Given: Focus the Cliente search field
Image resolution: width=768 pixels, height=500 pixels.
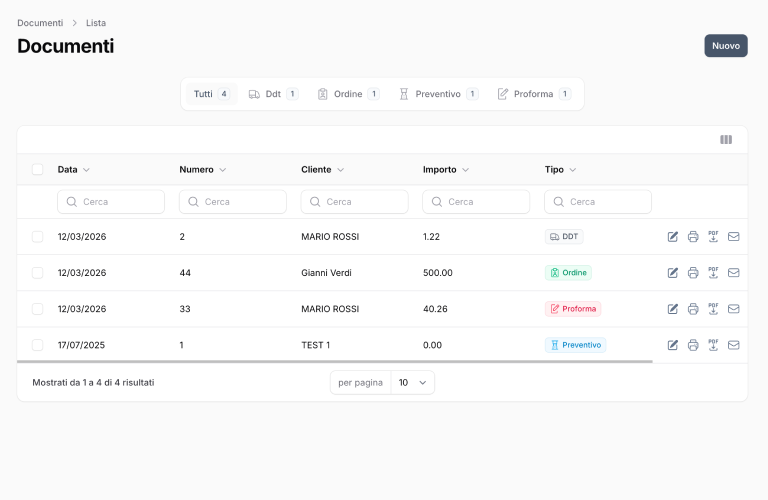Looking at the screenshot, I should pyautogui.click(x=355, y=202).
